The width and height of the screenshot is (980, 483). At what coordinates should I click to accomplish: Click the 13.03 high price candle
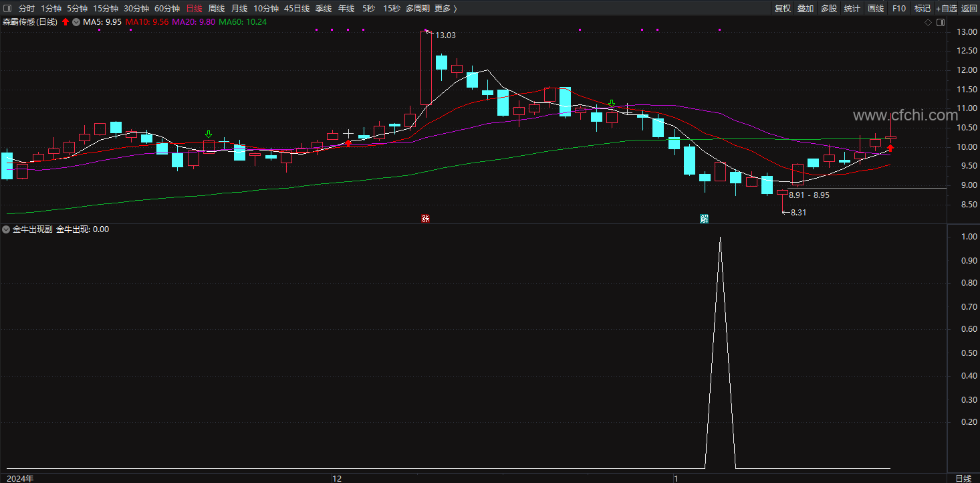425,67
